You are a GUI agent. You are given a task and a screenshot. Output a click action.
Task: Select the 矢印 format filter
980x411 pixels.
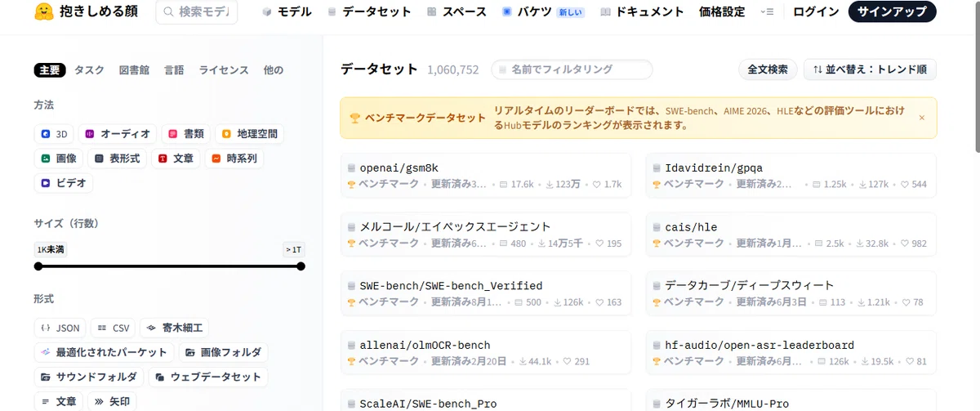113,401
